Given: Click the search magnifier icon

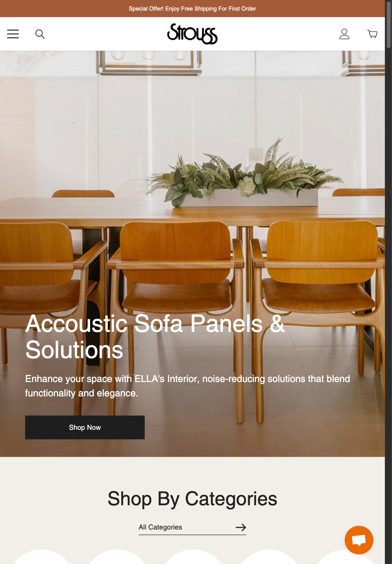Looking at the screenshot, I should tap(40, 34).
